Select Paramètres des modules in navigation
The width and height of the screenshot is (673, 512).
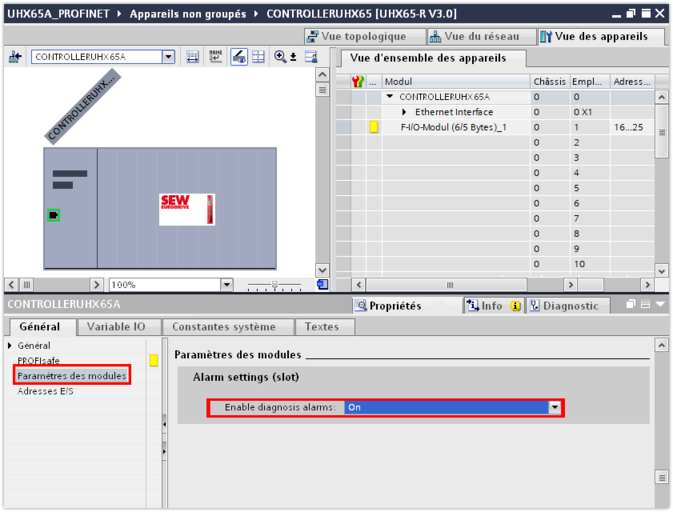pos(71,375)
